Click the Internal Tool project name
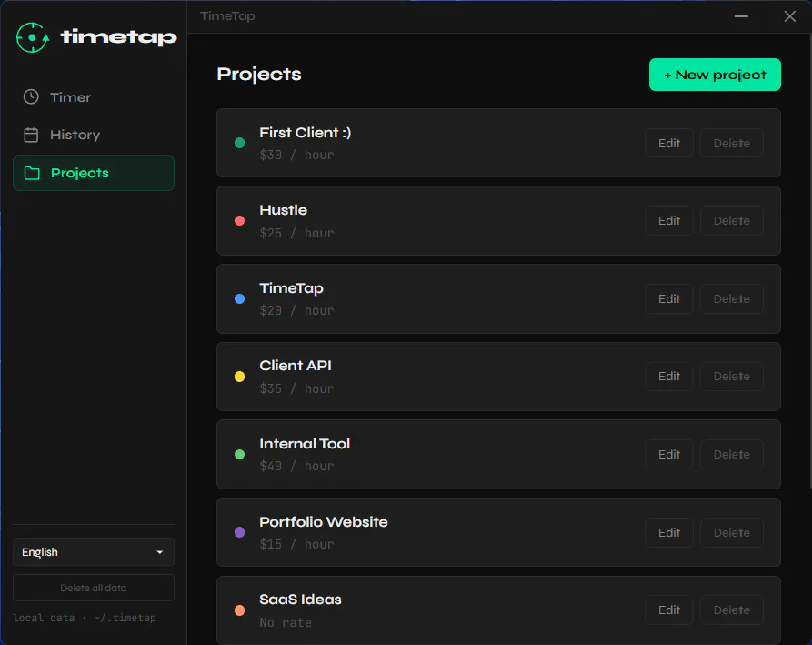Image resolution: width=812 pixels, height=645 pixels. click(x=305, y=444)
